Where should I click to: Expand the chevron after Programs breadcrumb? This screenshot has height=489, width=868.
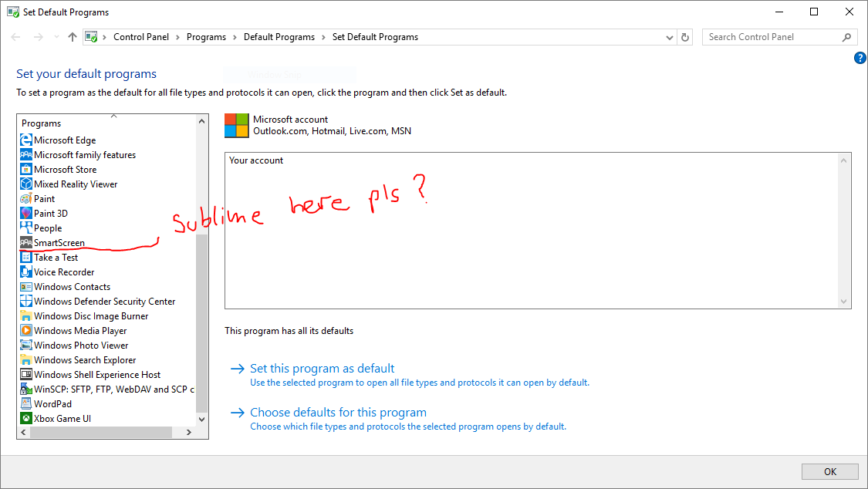pos(235,37)
